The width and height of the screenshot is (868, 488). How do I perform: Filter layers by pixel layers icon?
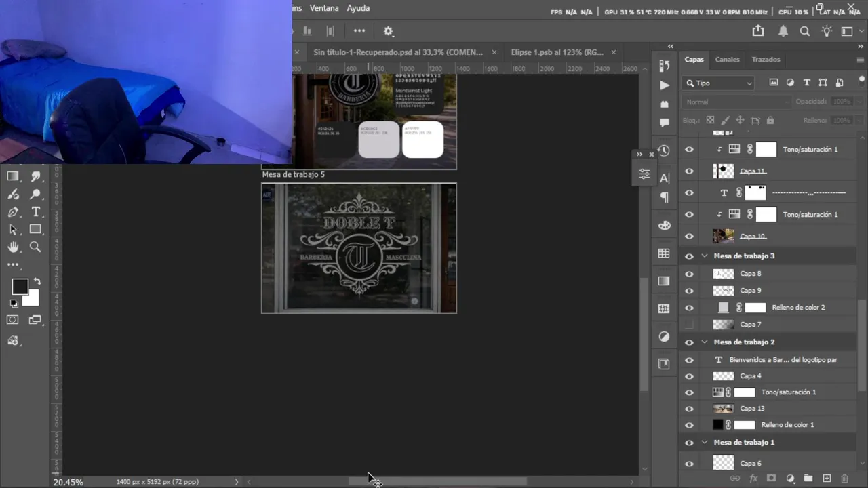(x=774, y=83)
